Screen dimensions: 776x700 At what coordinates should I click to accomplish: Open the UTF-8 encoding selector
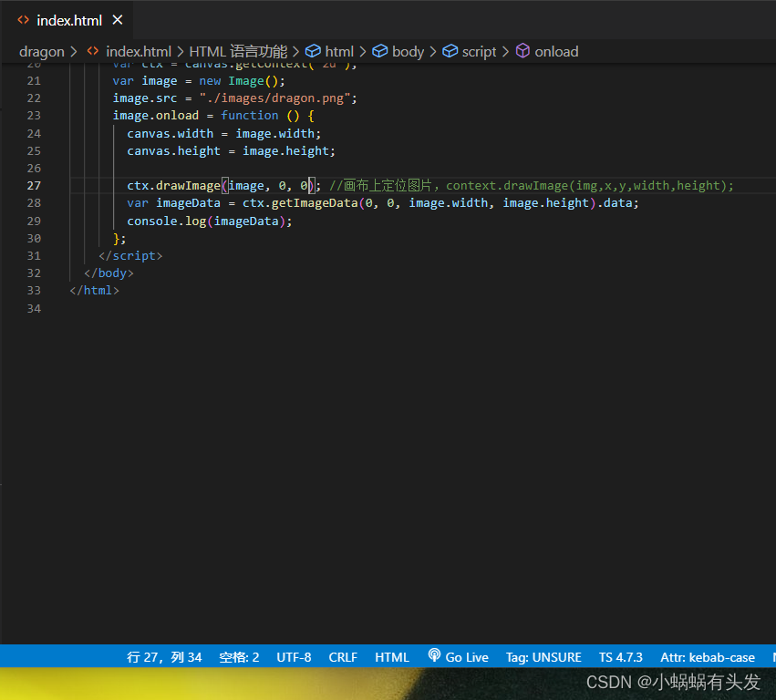pyautogui.click(x=294, y=656)
